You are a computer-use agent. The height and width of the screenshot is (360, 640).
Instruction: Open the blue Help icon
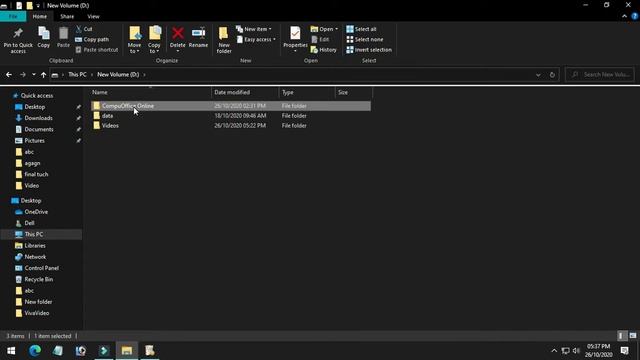point(635,16)
